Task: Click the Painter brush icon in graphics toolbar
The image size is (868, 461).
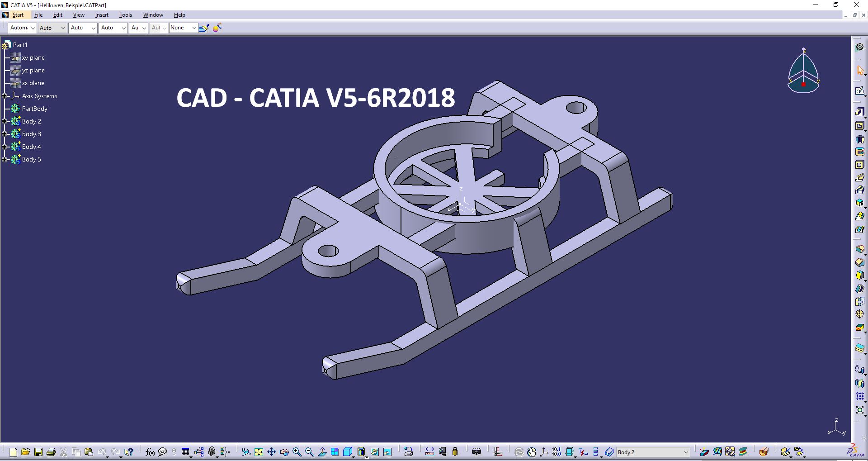Action: coord(204,28)
